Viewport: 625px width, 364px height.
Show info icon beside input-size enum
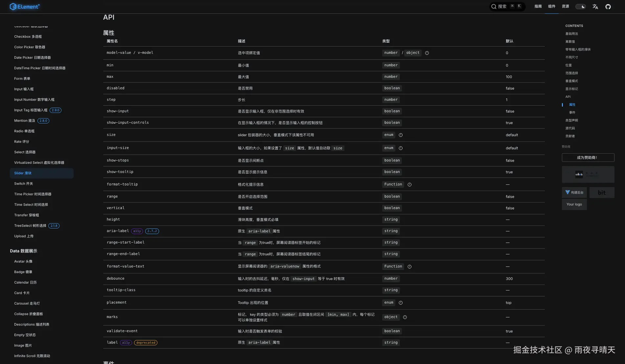(401, 148)
